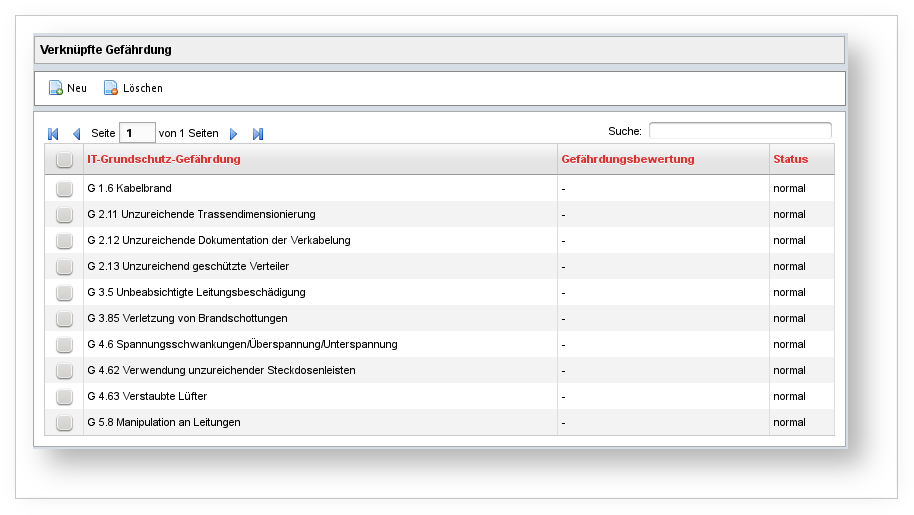Go to the previous page arrow
The image size is (914, 515).
click(76, 134)
